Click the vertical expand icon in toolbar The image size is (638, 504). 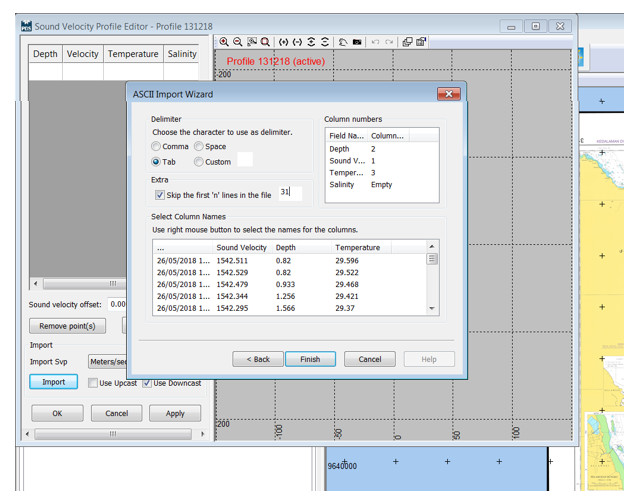311,42
